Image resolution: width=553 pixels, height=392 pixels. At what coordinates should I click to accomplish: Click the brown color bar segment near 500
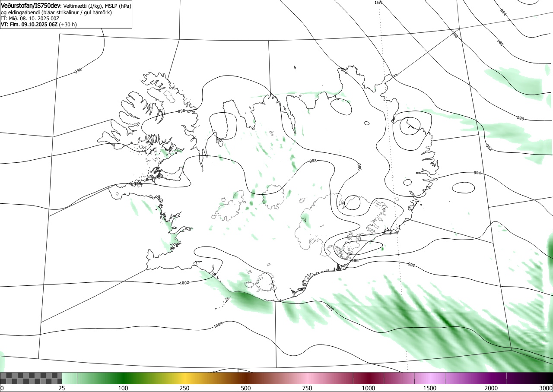pos(246,378)
